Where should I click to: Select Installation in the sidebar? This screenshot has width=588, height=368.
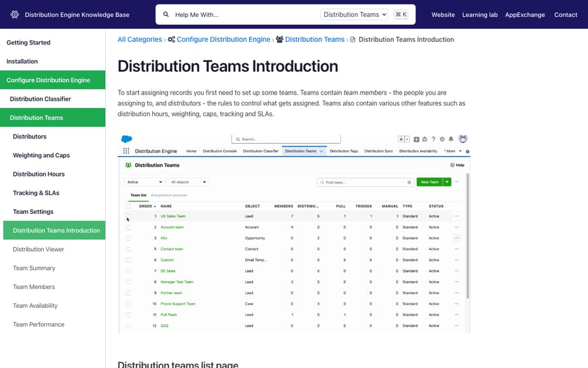coord(22,61)
